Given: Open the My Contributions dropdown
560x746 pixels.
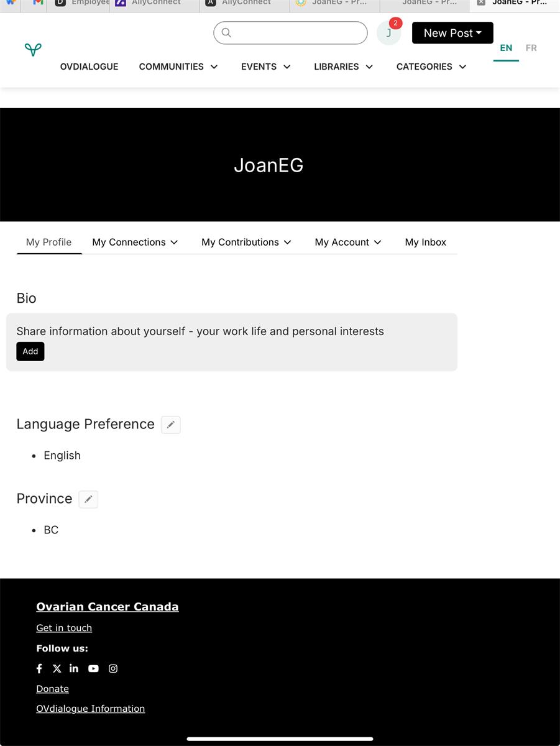Looking at the screenshot, I should [x=246, y=242].
